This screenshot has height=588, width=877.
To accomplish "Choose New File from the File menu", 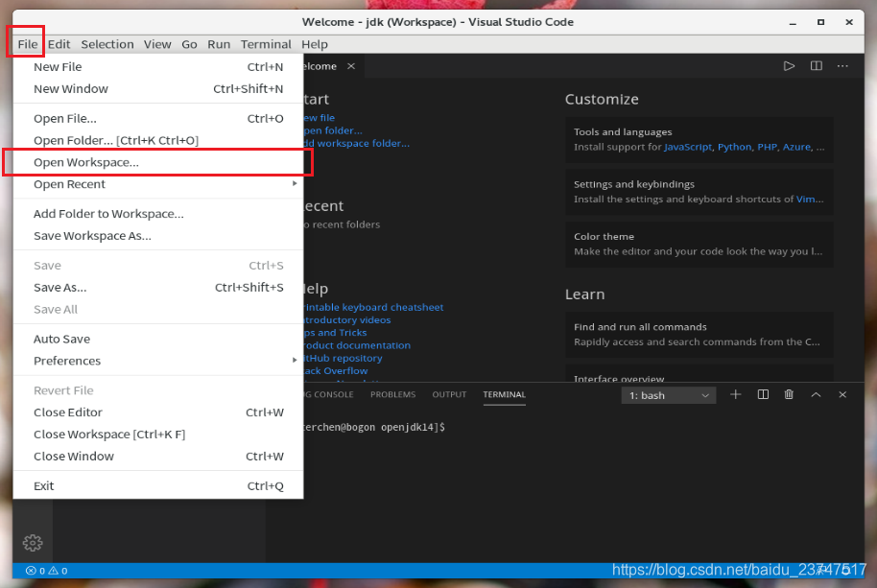I will pyautogui.click(x=158, y=66).
